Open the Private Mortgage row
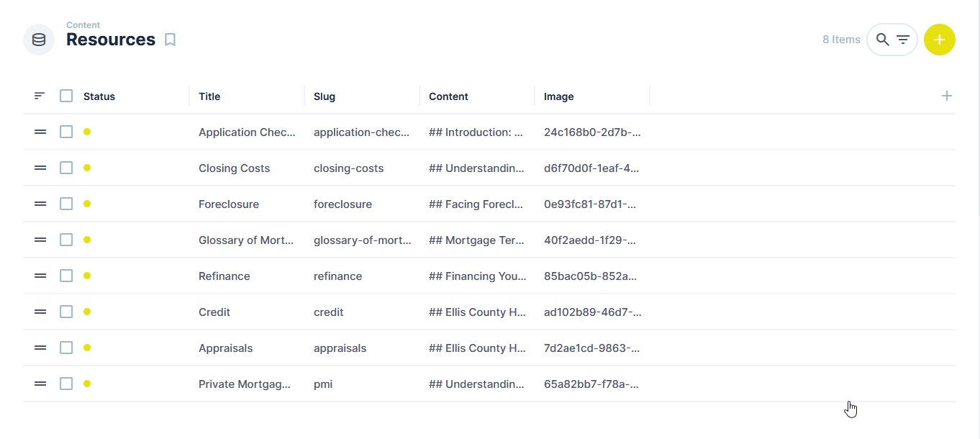 click(245, 384)
